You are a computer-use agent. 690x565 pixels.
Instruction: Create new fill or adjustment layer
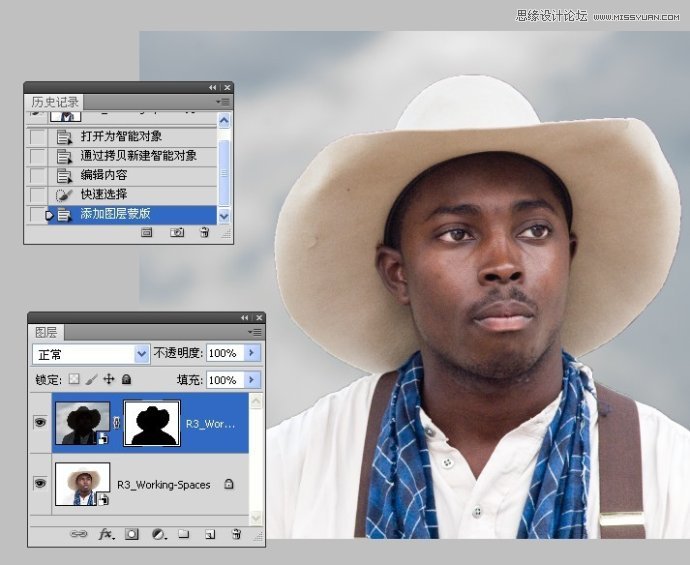(x=158, y=534)
